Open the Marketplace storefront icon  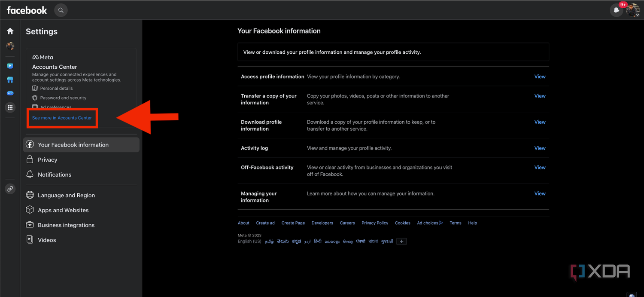point(10,80)
